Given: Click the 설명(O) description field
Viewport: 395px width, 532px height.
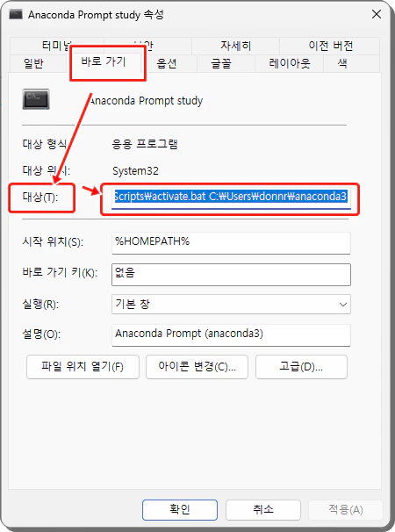Looking at the screenshot, I should pos(231,335).
